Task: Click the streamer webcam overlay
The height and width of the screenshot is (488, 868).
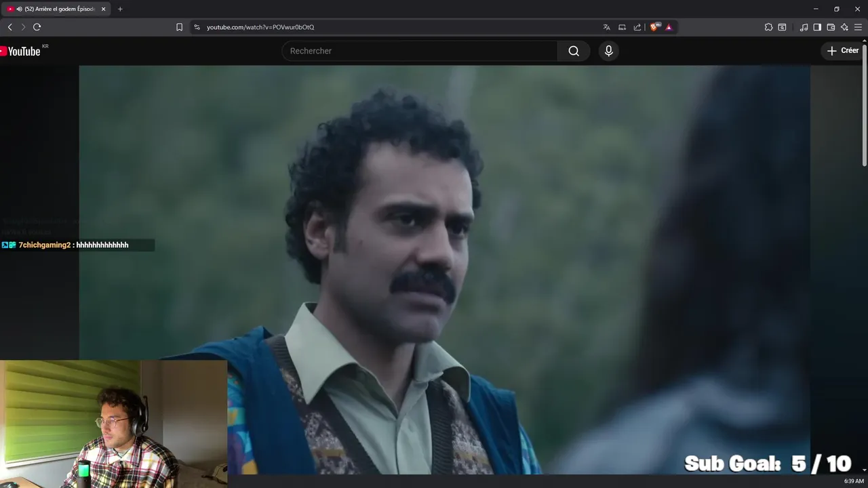Action: click(113, 424)
